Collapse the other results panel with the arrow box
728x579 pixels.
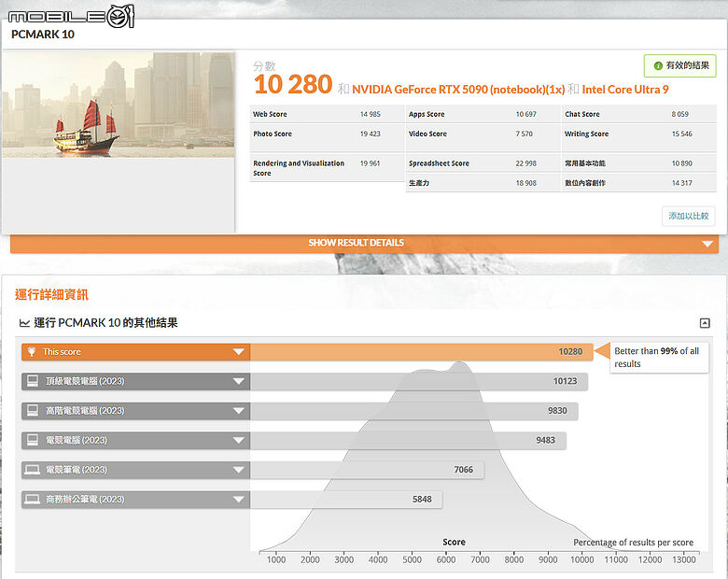(705, 323)
